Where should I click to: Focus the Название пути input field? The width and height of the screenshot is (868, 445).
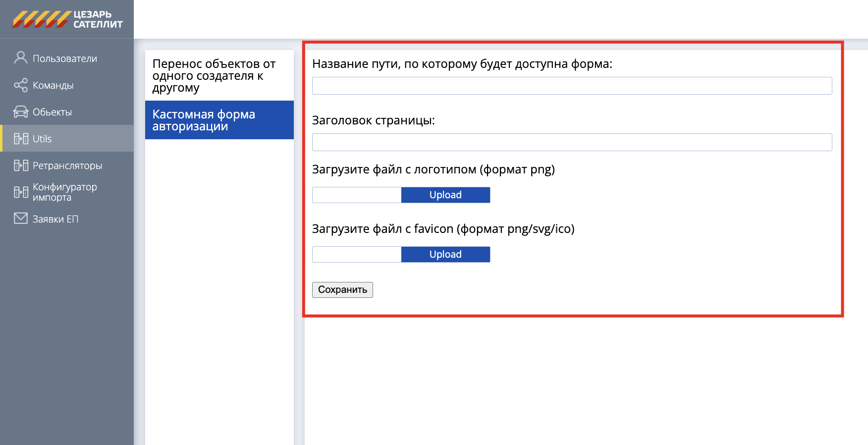pos(572,86)
